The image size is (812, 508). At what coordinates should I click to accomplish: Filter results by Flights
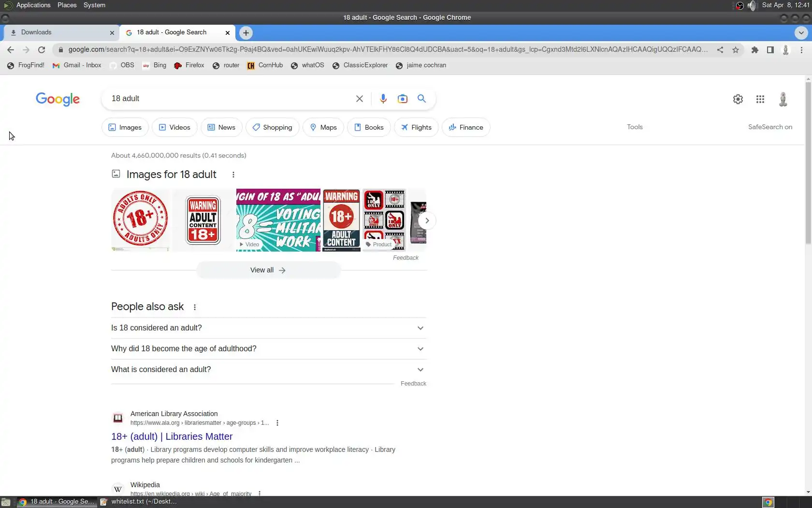point(416,127)
